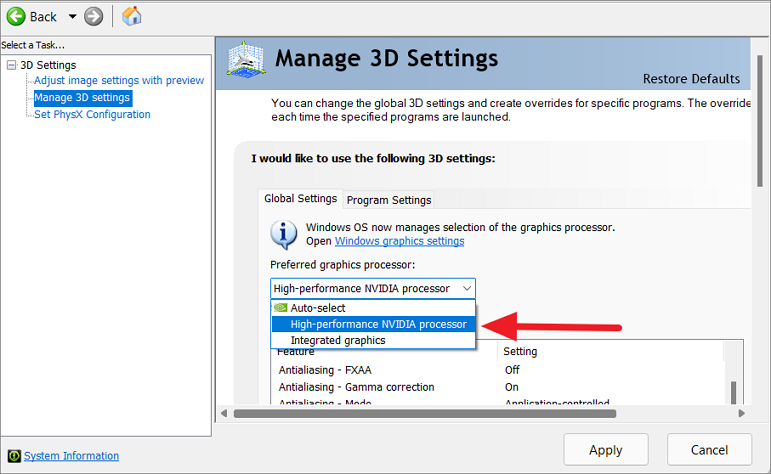Click the Back text label
771x474 pixels.
[43, 17]
